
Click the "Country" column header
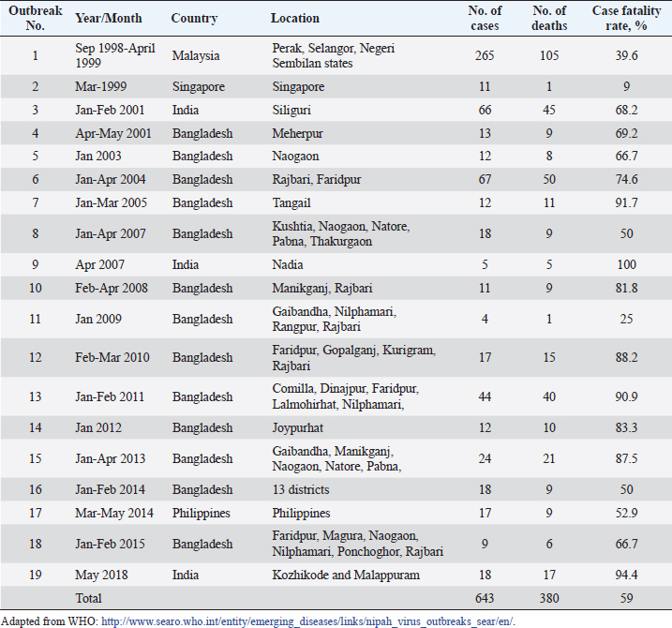click(x=194, y=18)
